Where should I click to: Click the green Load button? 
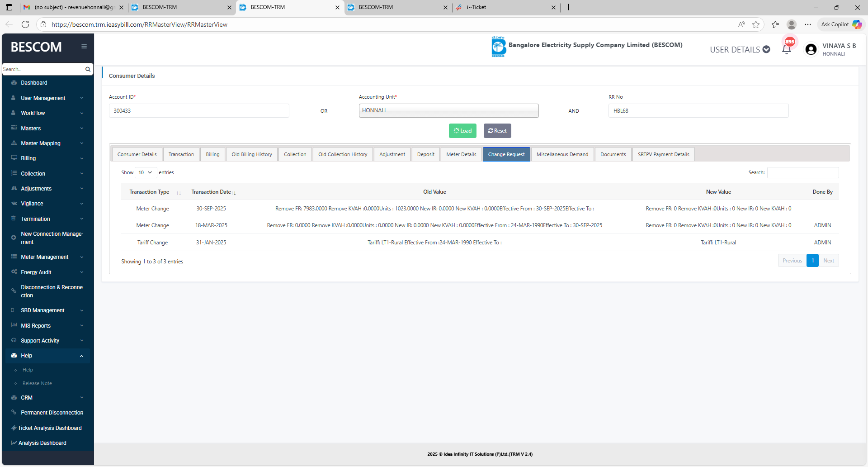click(x=462, y=131)
